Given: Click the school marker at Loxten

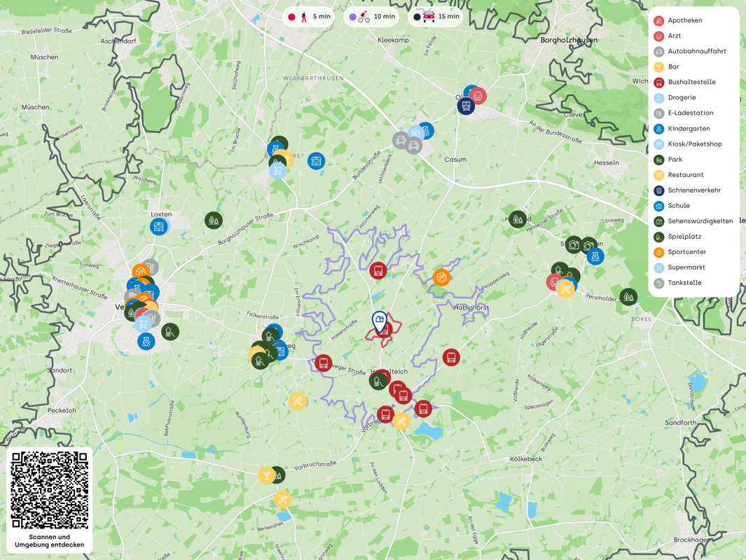Looking at the screenshot, I should click(x=159, y=226).
